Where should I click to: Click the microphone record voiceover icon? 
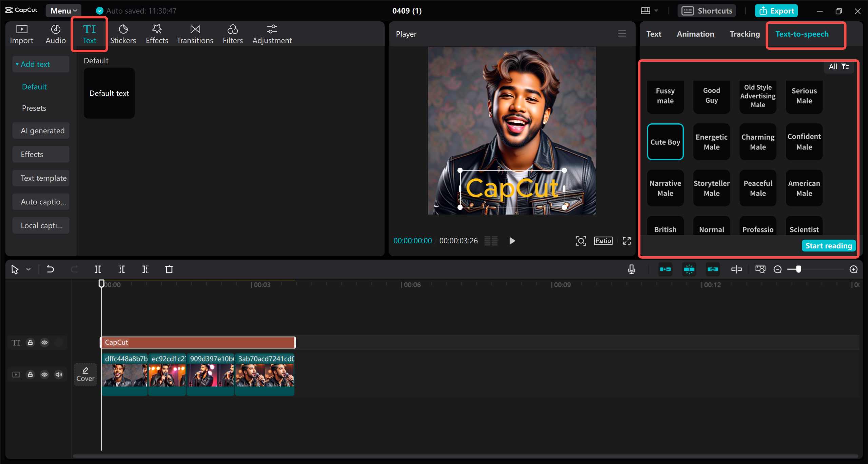point(631,269)
